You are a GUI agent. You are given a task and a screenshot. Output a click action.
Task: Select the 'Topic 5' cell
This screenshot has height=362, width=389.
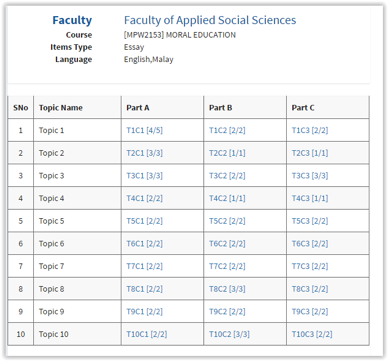77,221
